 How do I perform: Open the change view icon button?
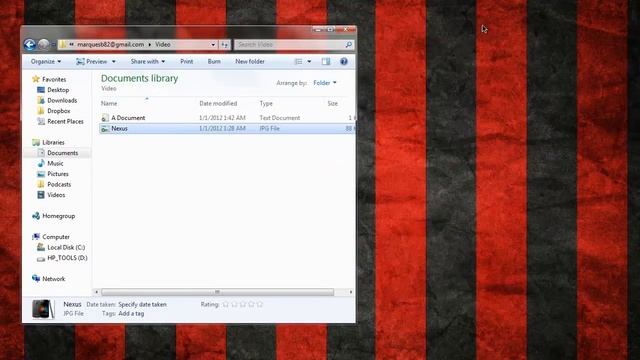298,62
